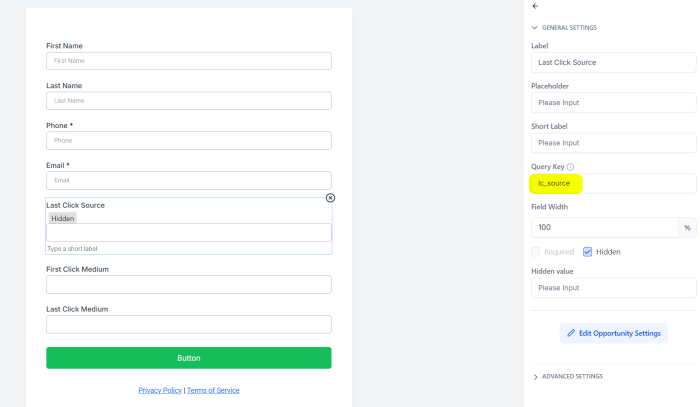Click the Short Label input field
700x407 pixels.
(x=613, y=143)
